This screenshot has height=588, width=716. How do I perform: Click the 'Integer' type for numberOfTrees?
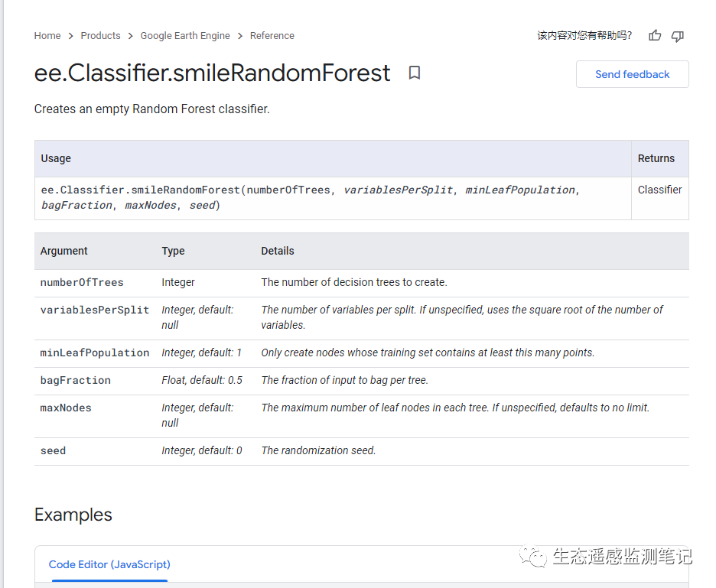click(x=178, y=283)
